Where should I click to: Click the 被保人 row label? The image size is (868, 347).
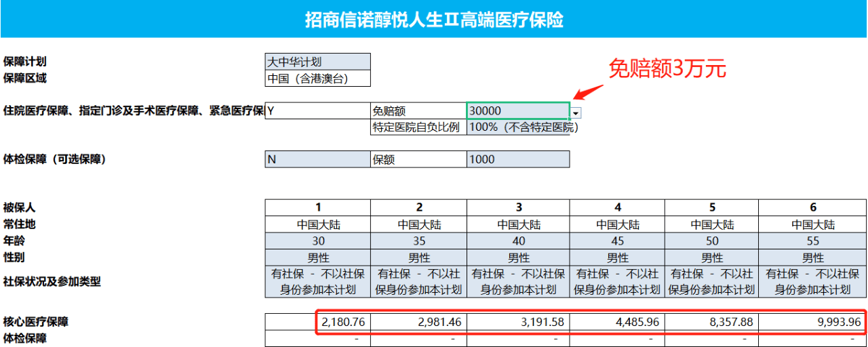pos(19,207)
